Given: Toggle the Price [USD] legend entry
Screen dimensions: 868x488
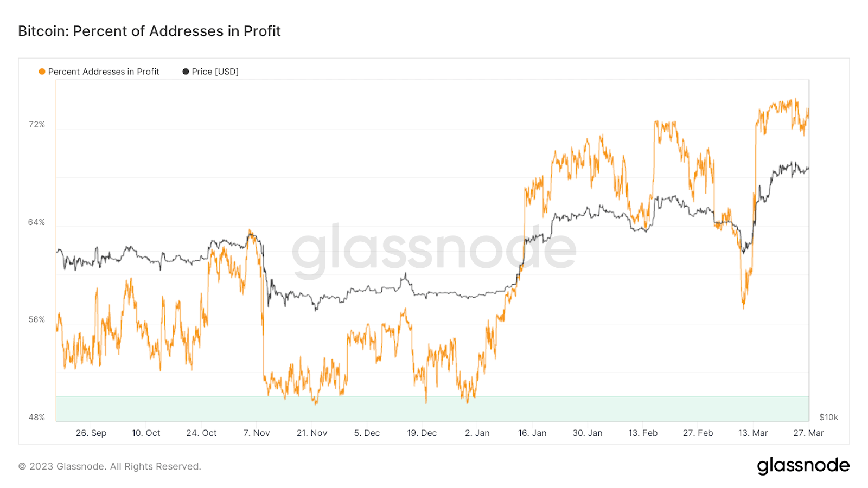Looking at the screenshot, I should click(x=215, y=72).
